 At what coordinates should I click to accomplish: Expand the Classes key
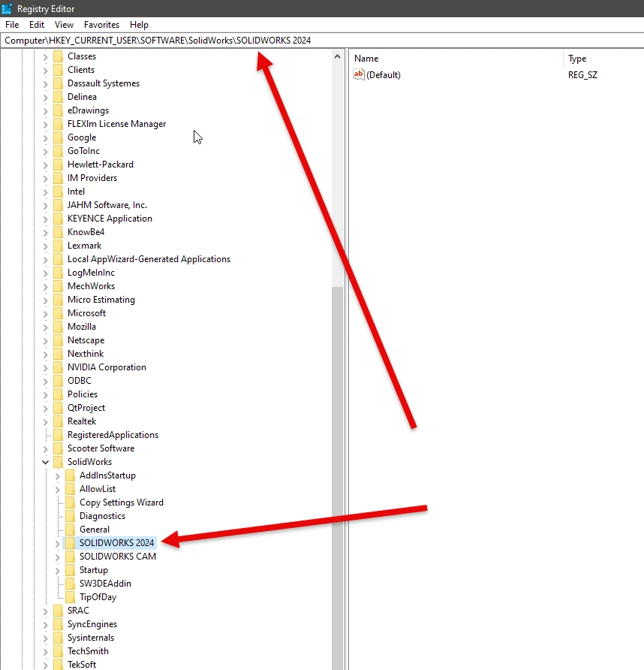(45, 57)
